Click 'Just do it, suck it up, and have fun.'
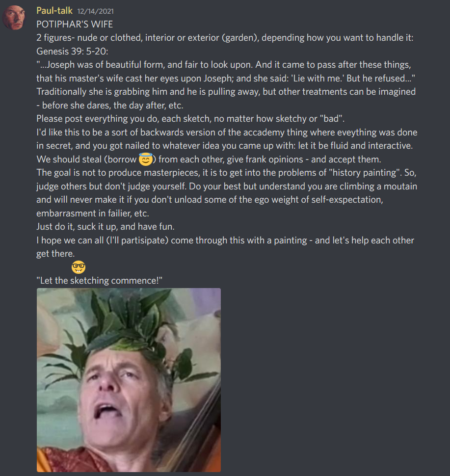450x476 pixels. point(106,226)
